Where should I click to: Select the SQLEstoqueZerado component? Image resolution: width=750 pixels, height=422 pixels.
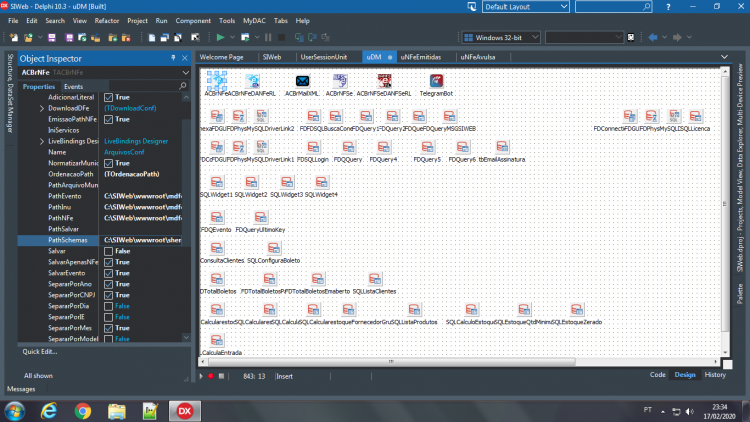point(577,310)
